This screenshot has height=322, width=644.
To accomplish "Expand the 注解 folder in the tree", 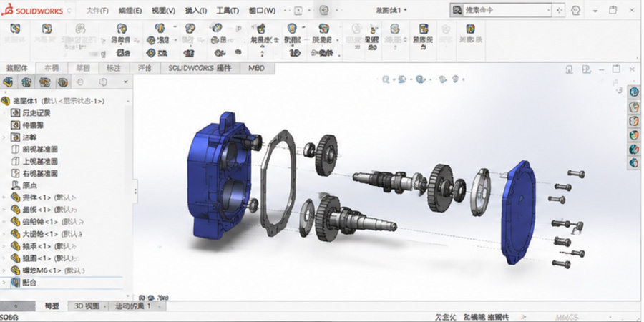I will (4, 137).
